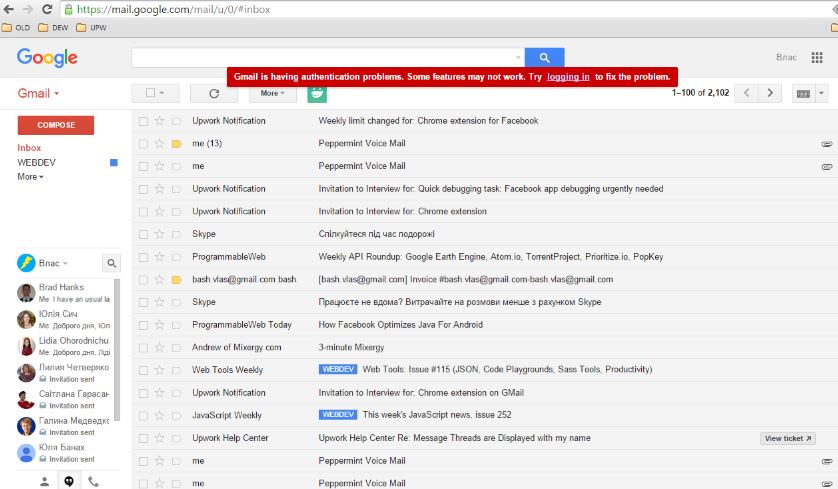Open chat with Brad Hanks
Screen dimensions: 838x489
64,292
